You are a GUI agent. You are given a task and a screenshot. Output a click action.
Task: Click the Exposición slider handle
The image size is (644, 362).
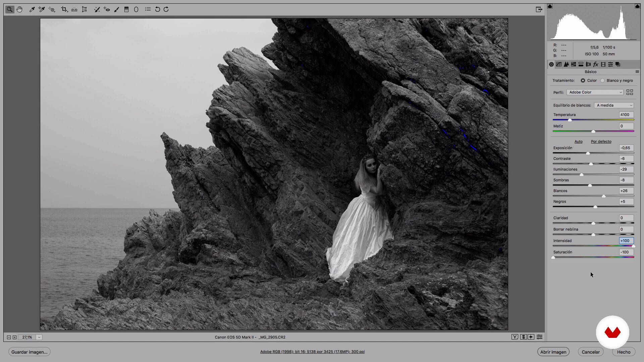point(588,153)
